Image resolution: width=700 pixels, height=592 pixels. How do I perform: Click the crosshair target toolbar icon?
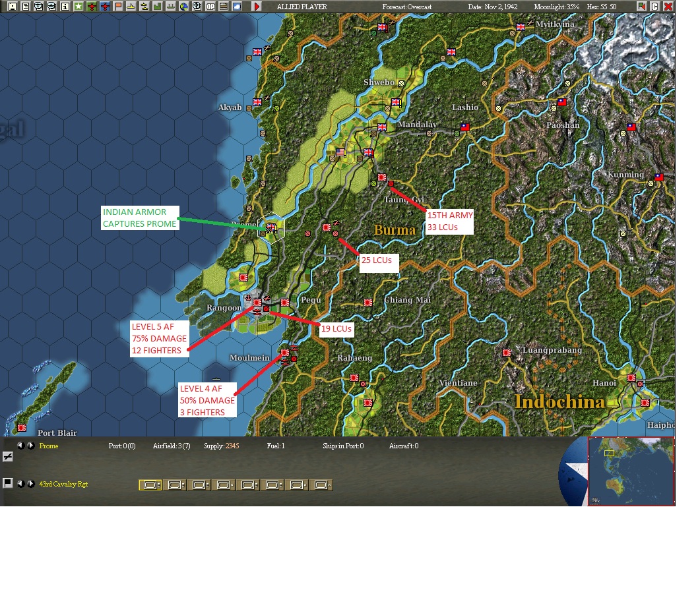pyautogui.click(x=197, y=6)
